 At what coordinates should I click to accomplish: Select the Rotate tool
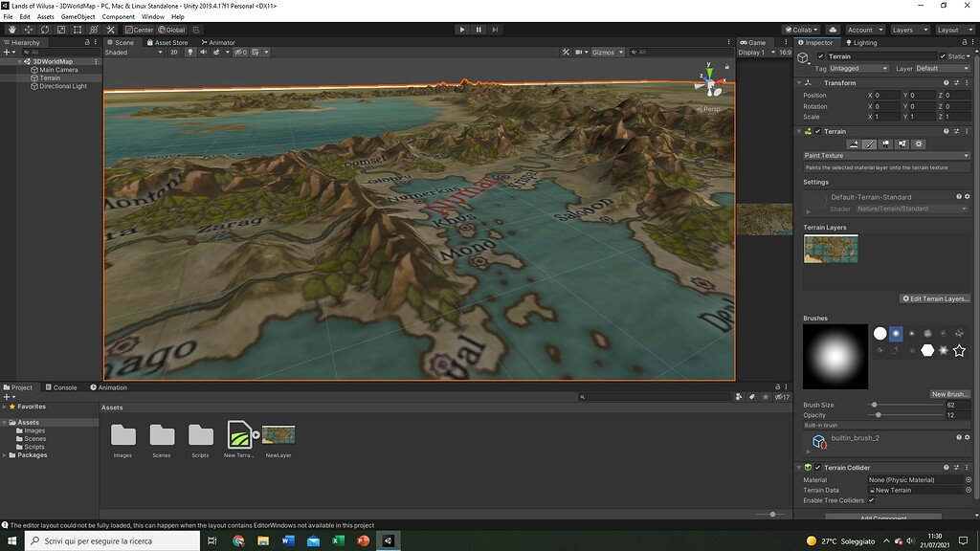tap(45, 30)
